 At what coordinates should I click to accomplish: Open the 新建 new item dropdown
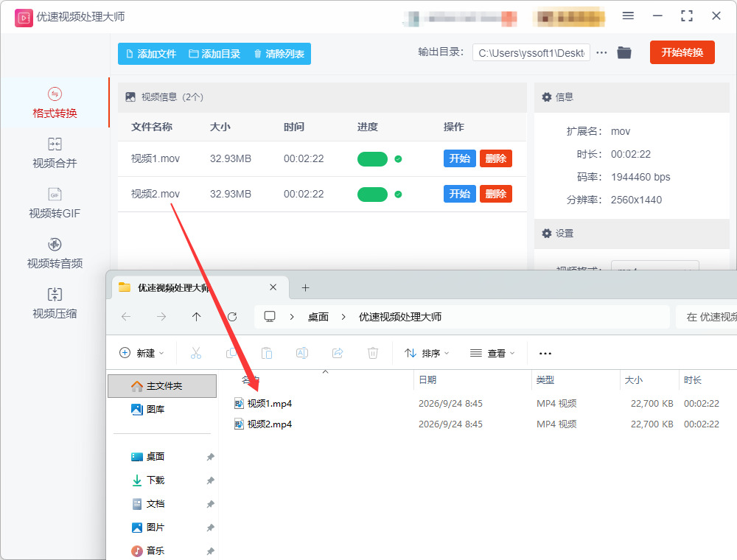point(142,353)
